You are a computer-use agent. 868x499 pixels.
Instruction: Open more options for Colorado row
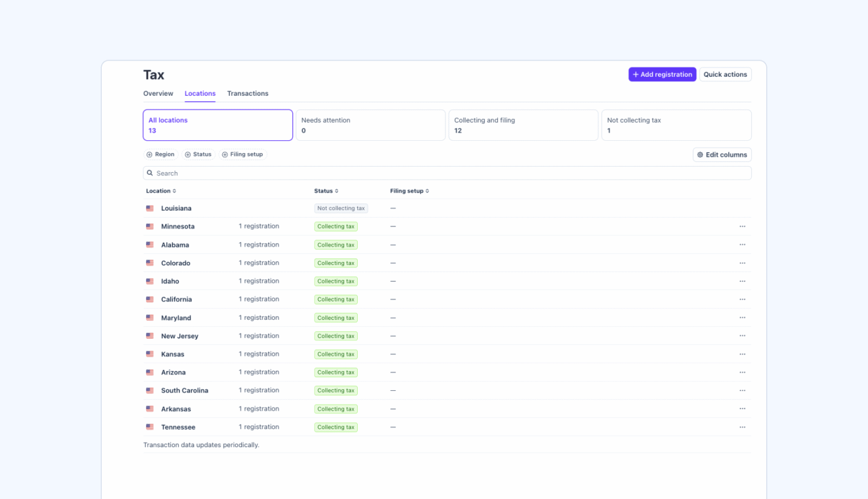coord(742,263)
